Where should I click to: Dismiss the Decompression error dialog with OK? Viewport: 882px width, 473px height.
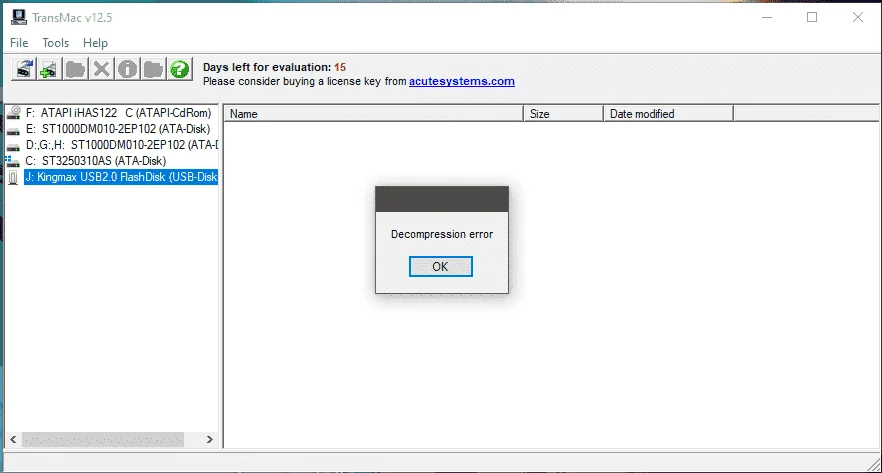[440, 267]
